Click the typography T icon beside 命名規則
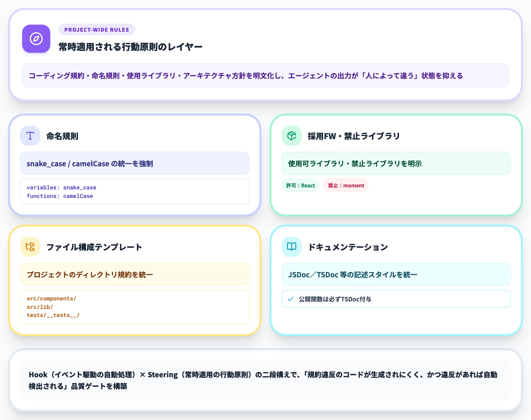Viewport: 531px width, 420px height. 30,136
